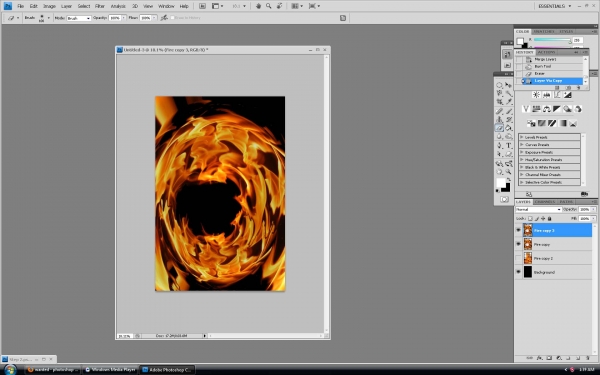Toggle lock all for layer

point(549,218)
